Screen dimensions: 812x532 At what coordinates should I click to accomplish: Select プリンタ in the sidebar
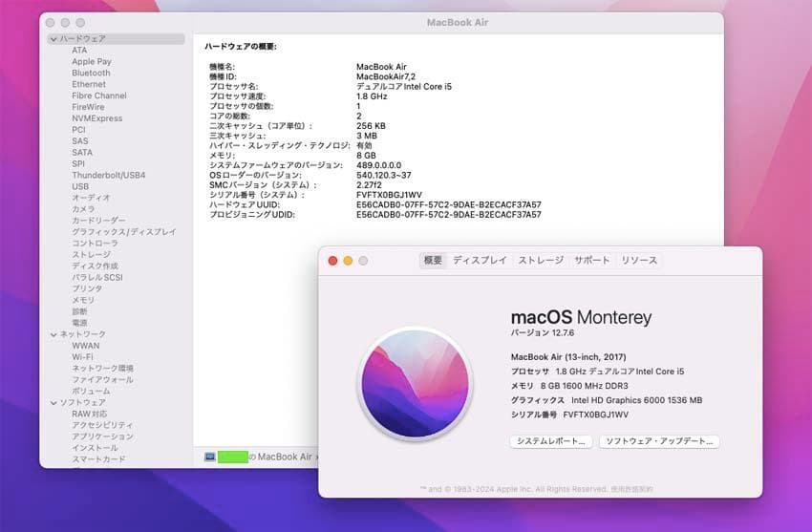pos(87,288)
